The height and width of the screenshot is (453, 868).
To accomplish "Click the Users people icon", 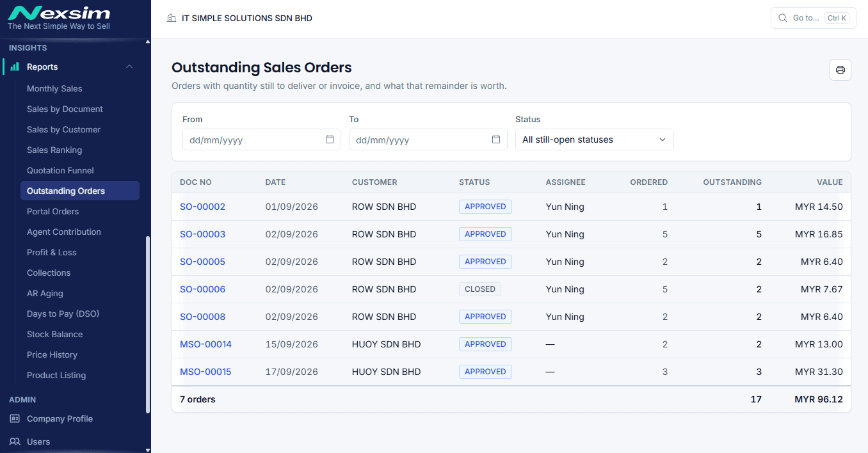I will tap(15, 441).
